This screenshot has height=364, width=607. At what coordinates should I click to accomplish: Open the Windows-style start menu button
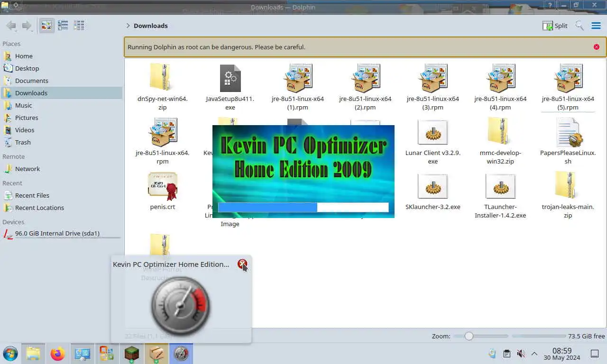coord(10,354)
